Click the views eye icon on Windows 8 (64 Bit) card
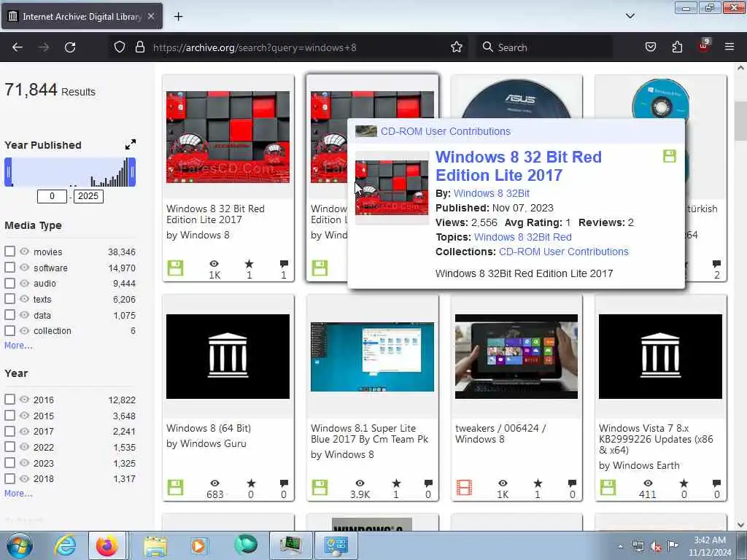 pos(215,483)
